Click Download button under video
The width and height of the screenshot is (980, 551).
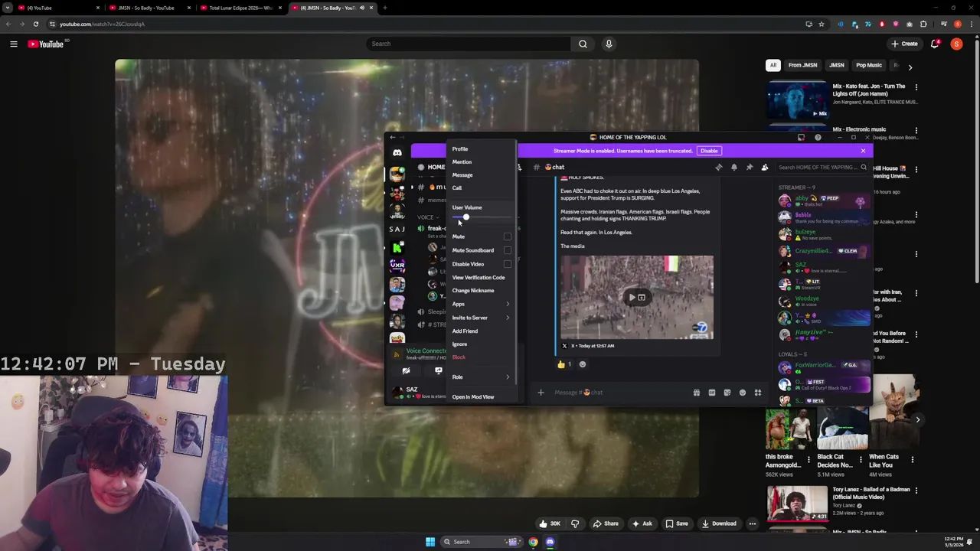[718, 523]
